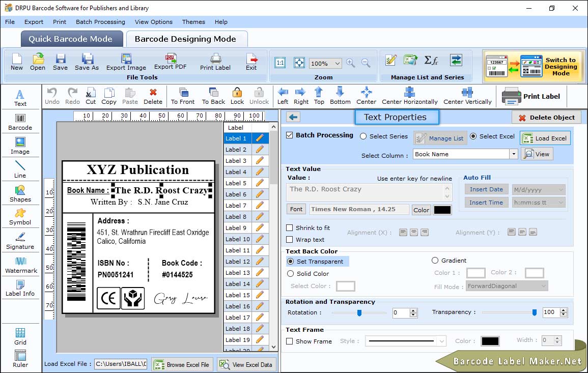Toggle the Grid display
Screen dimensions: 588x373
(x=20, y=336)
